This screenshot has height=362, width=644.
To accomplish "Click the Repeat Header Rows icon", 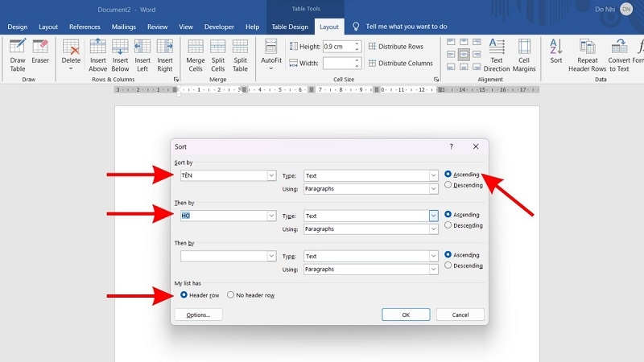I will 587,54.
